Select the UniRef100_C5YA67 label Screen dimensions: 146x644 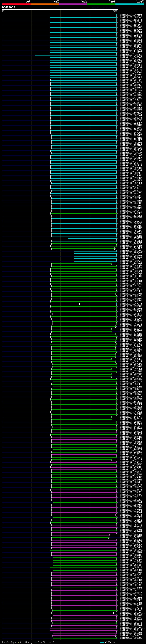click(131, 63)
